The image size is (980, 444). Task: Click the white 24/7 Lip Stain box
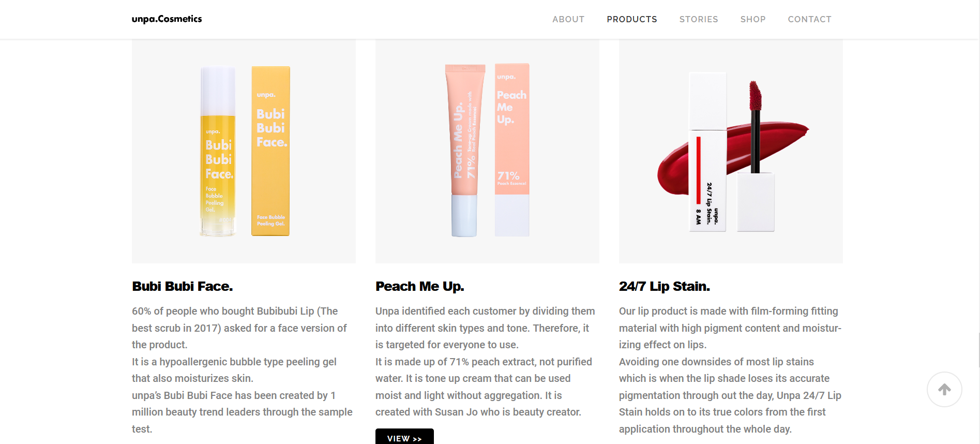tap(707, 155)
